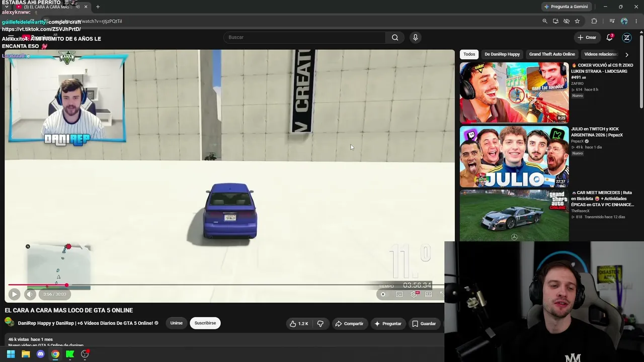Click the Compartir share button
Image resolution: width=644 pixels, height=362 pixels.
(349, 324)
